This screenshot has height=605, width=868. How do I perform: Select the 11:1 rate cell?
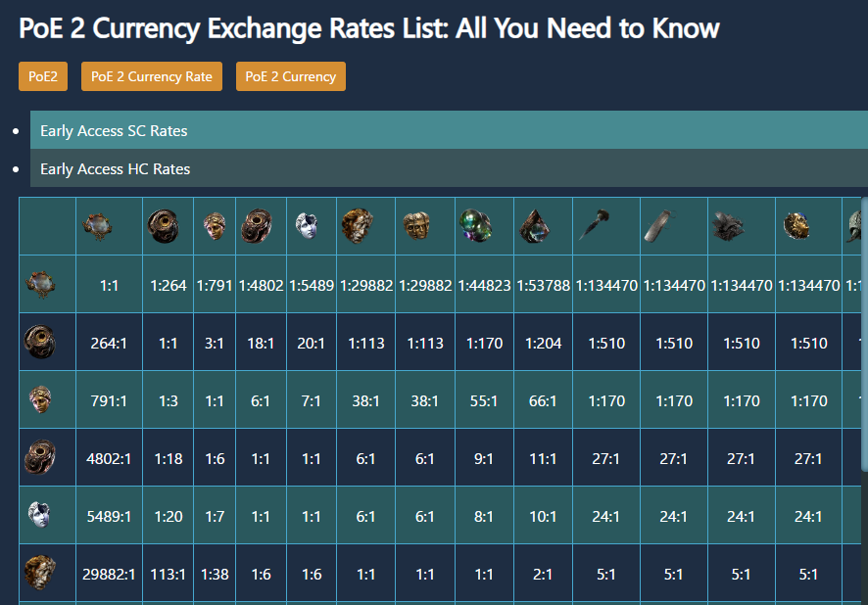[543, 458]
